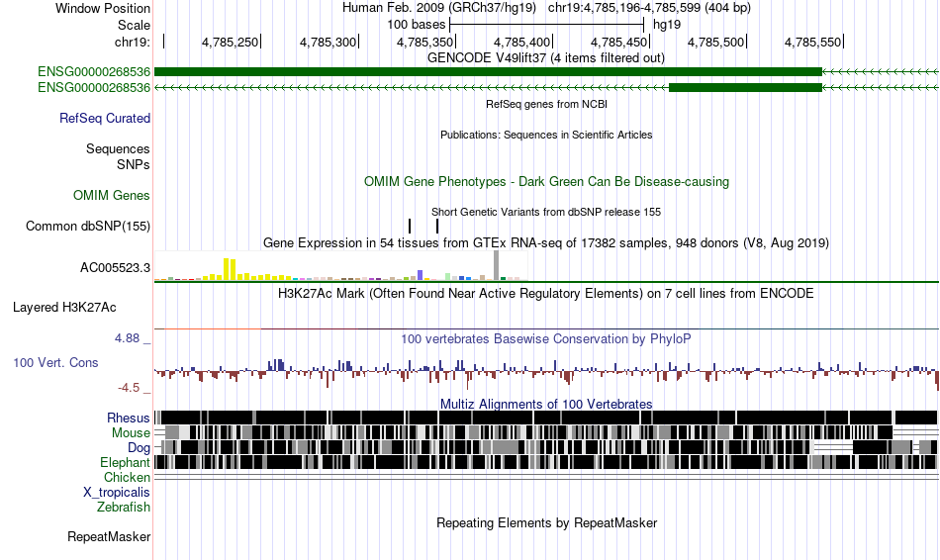This screenshot has width=940, height=560.
Task: Open the H3K27Ac Mark track title
Action: click(545, 293)
